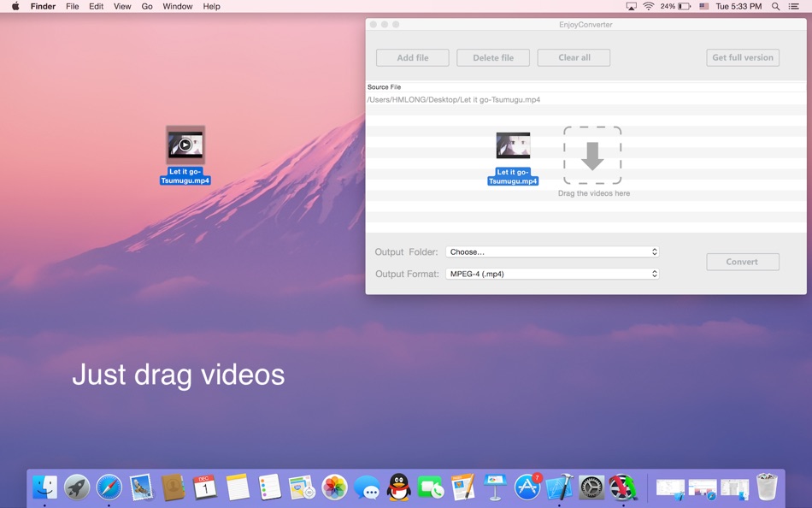Open the Output Format MPEG-4 dropdown
The image size is (812, 508).
pyautogui.click(x=552, y=274)
